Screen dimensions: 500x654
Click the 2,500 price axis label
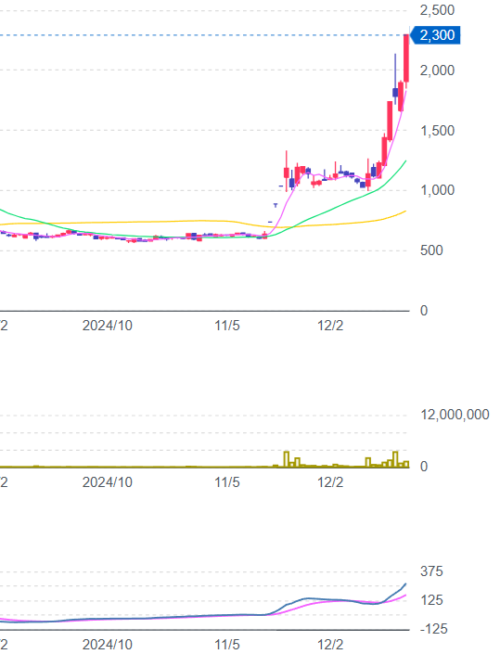coord(437,10)
